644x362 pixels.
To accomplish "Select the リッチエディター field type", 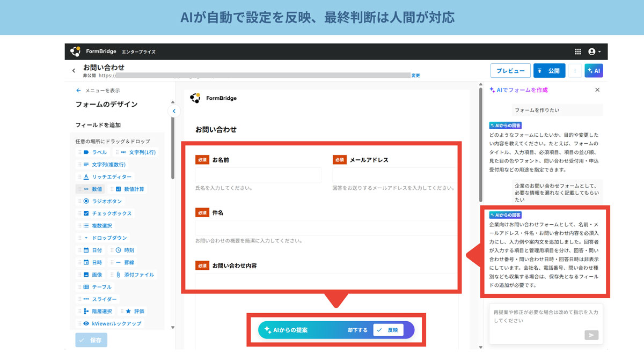I will (x=105, y=177).
